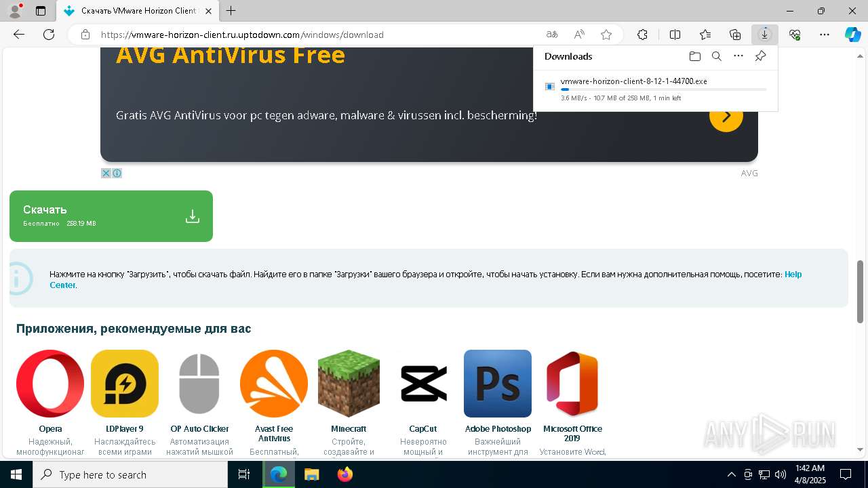Open the Microsoft Office 2019 app icon
Screen dimensions: 868x488
tap(572, 384)
